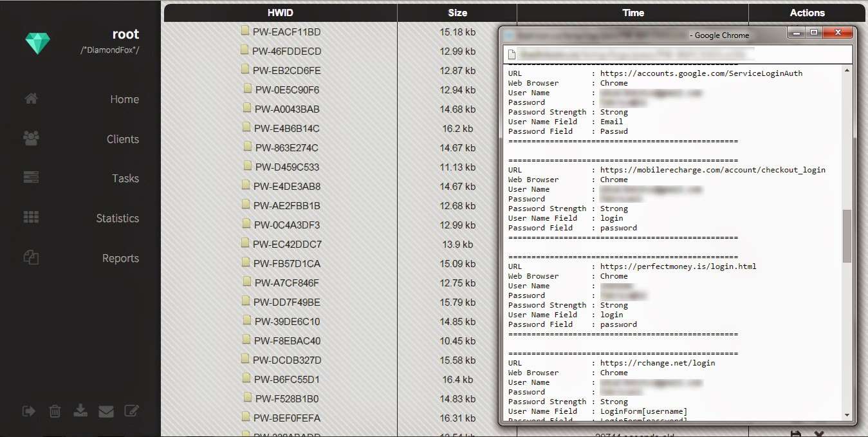
Task: Click the Time column header
Action: coord(633,13)
